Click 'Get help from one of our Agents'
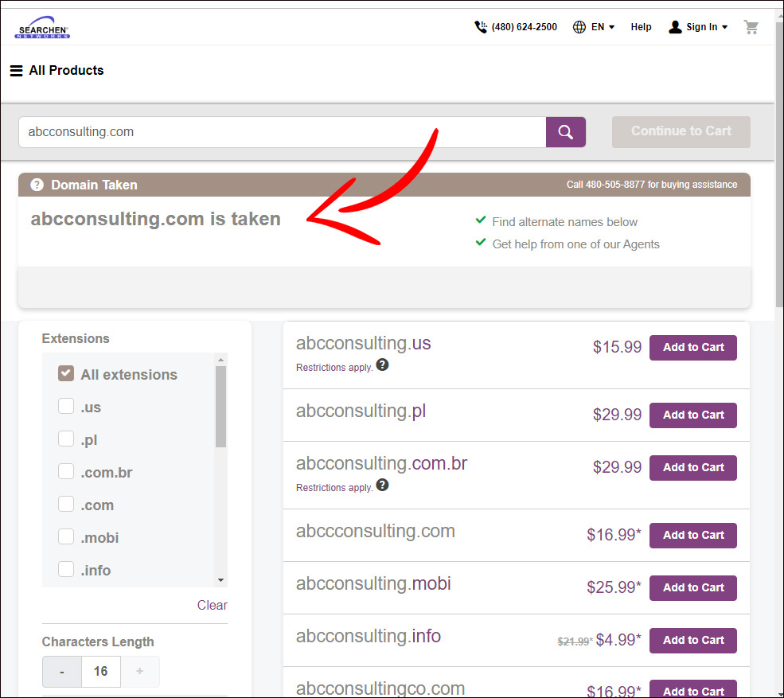 (x=575, y=244)
